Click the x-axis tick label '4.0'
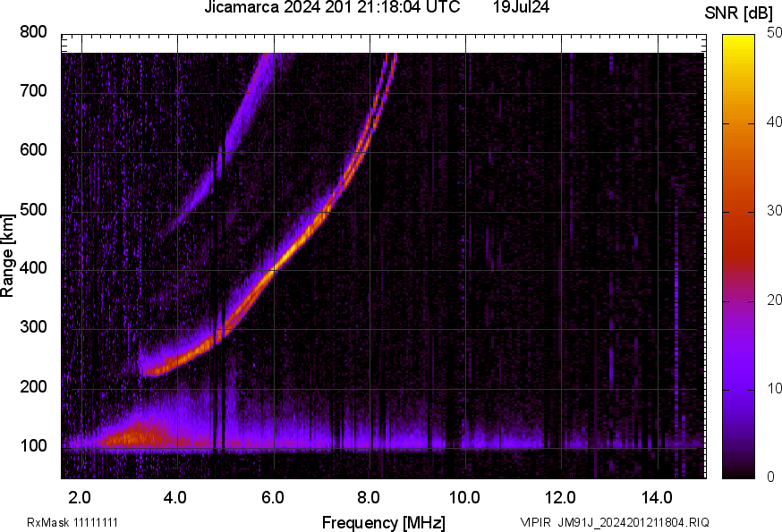Image resolution: width=782 pixels, height=532 pixels. (175, 497)
